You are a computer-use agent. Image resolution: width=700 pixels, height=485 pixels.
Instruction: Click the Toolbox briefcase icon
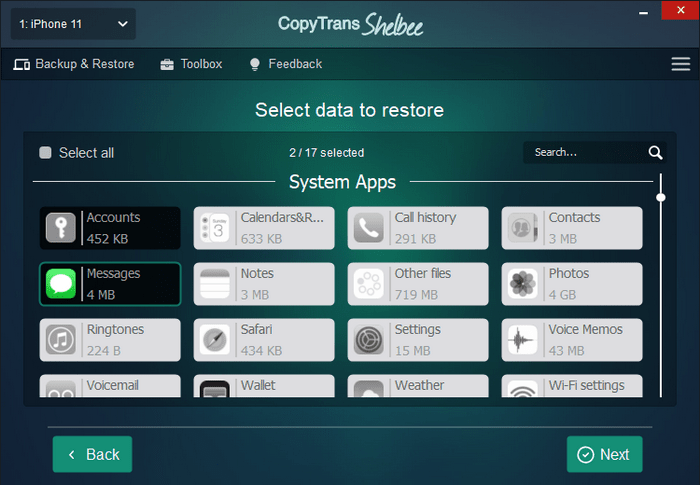[167, 64]
